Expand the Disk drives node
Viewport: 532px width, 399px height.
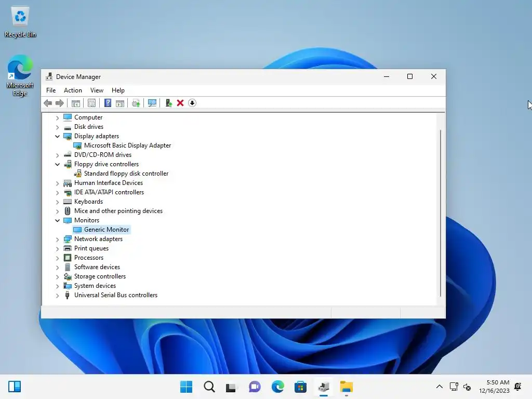pyautogui.click(x=57, y=127)
